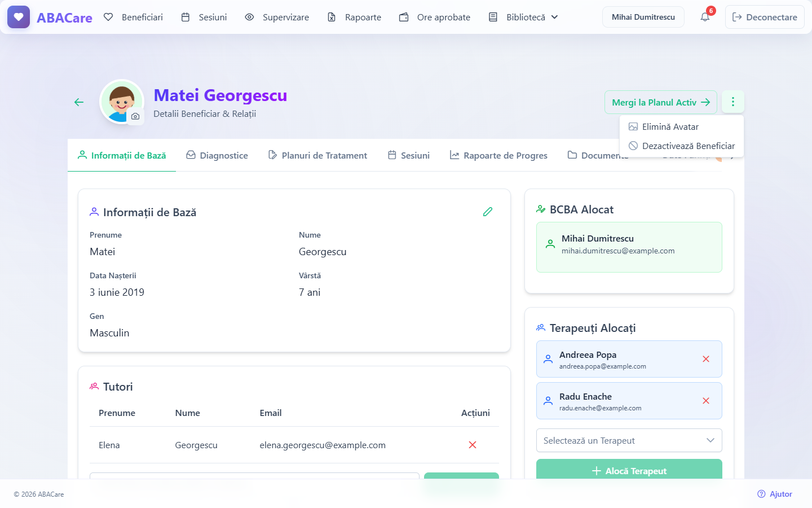This screenshot has height=508, width=812.
Task: Click the ABACare brand name
Action: (x=64, y=17)
